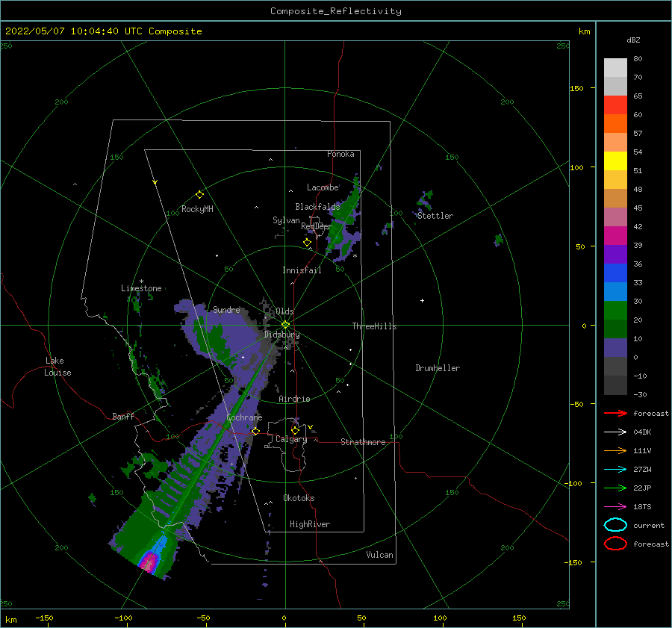Pick the red swatch in dBZ scale
This screenshot has height=628, width=672.
(615, 105)
